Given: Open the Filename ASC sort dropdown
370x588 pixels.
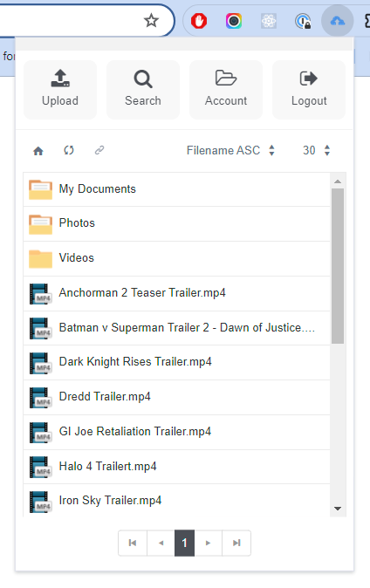Looking at the screenshot, I should (x=230, y=150).
